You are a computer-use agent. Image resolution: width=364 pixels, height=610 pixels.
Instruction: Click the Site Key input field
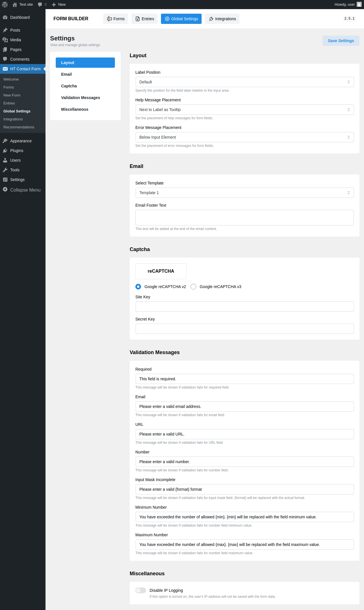coord(245,307)
